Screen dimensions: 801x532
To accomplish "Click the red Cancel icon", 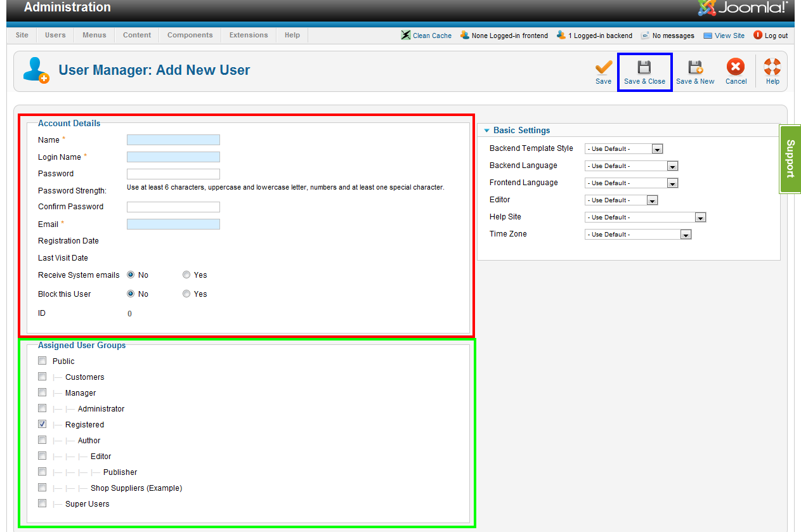I will click(x=736, y=67).
